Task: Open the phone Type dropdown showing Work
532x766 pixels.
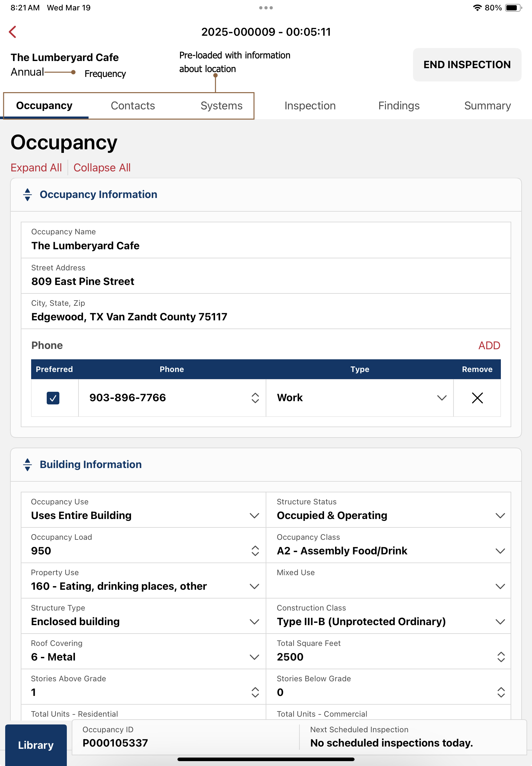Action: click(x=360, y=398)
